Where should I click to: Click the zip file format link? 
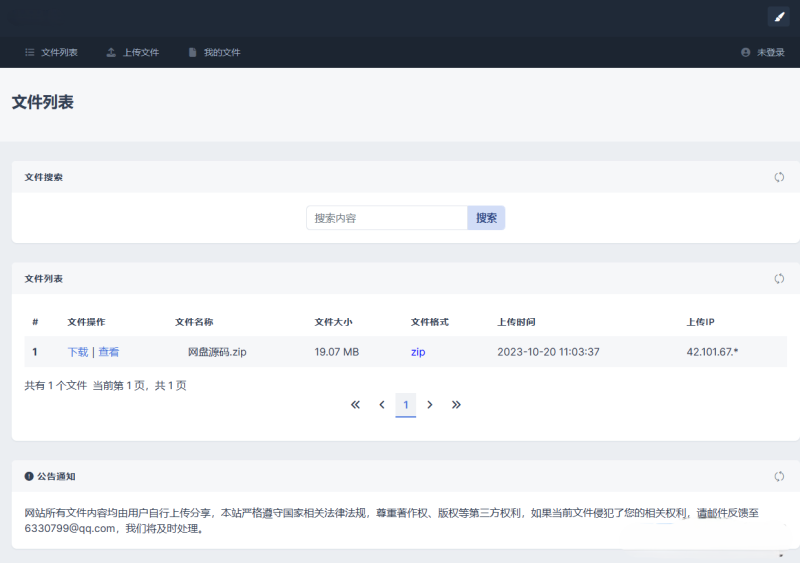point(418,352)
